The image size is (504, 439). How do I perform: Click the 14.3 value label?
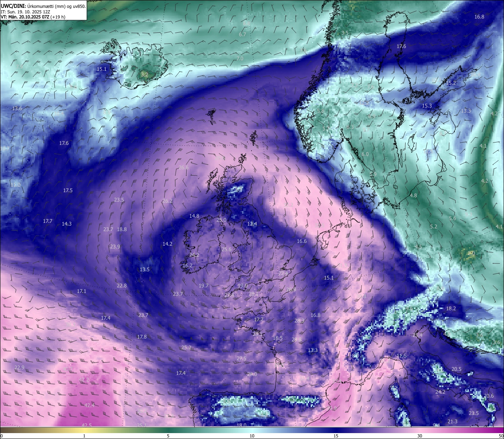click(x=67, y=224)
